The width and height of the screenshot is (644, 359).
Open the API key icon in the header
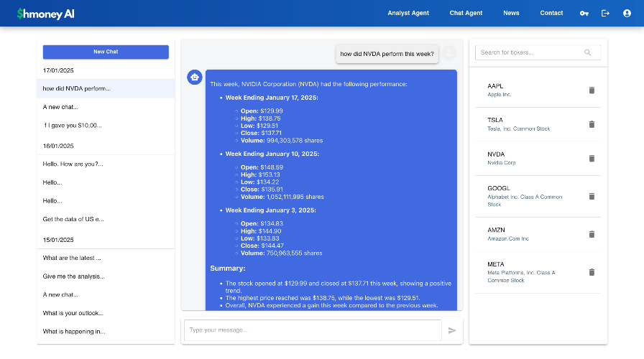click(584, 14)
